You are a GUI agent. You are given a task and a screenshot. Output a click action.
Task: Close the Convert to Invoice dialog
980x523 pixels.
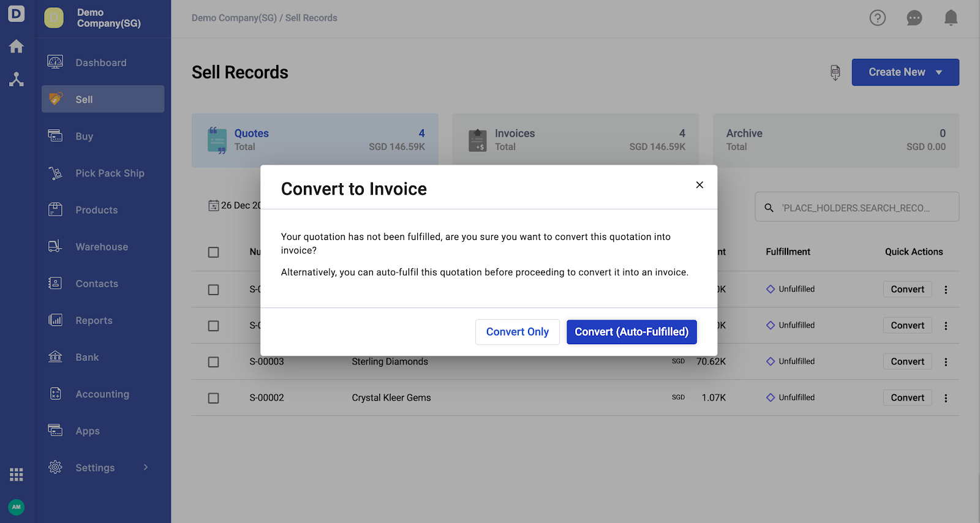[x=699, y=185]
